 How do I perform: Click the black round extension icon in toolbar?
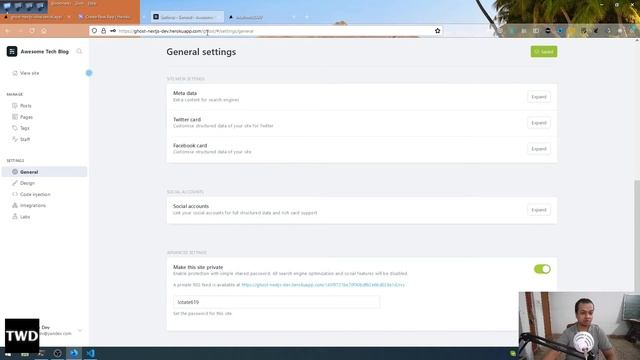point(548,31)
